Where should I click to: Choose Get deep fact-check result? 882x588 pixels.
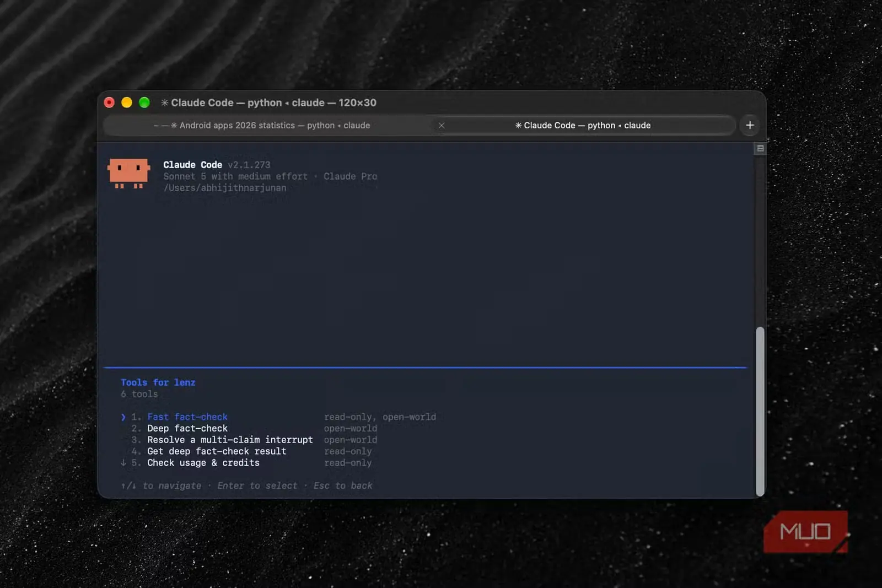217,451
